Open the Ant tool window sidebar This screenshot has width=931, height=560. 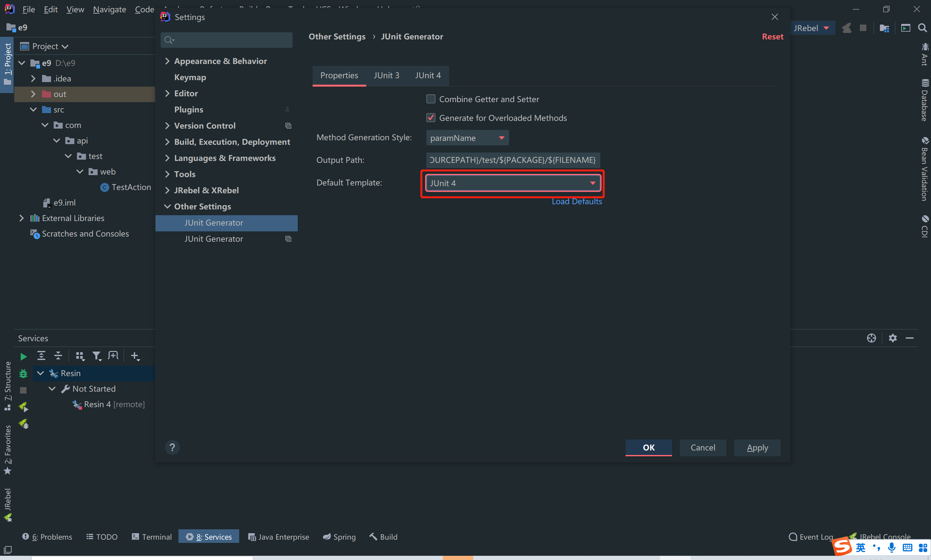point(925,55)
